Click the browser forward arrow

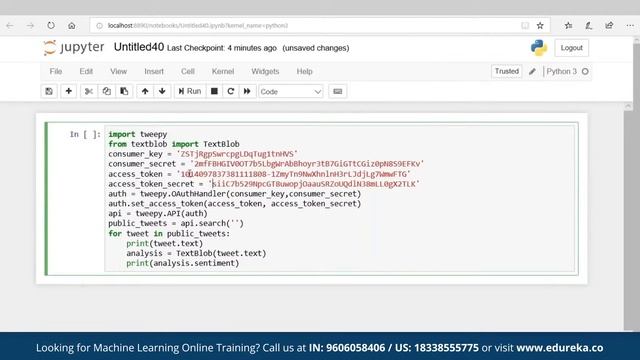pyautogui.click(x=31, y=26)
